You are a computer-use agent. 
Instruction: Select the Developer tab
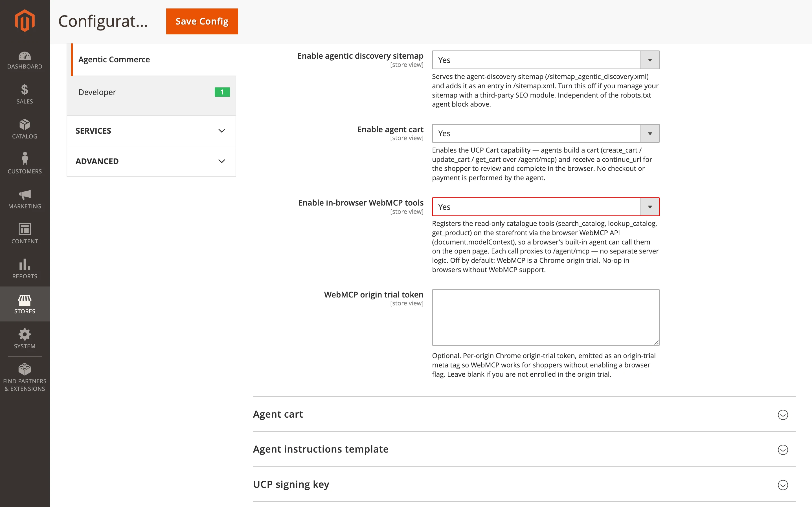151,92
